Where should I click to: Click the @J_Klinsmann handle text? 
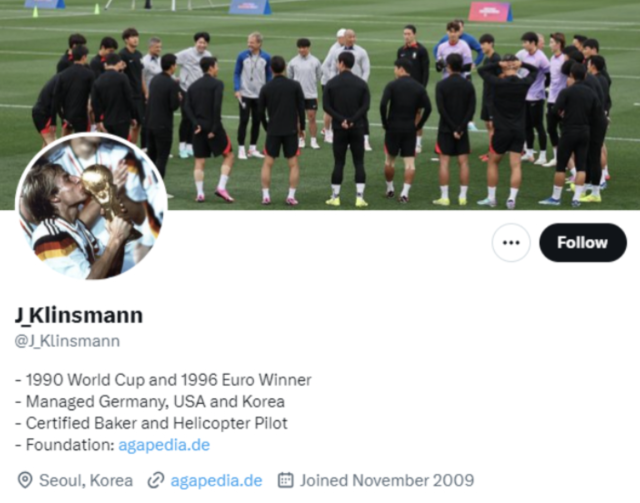tap(67, 341)
